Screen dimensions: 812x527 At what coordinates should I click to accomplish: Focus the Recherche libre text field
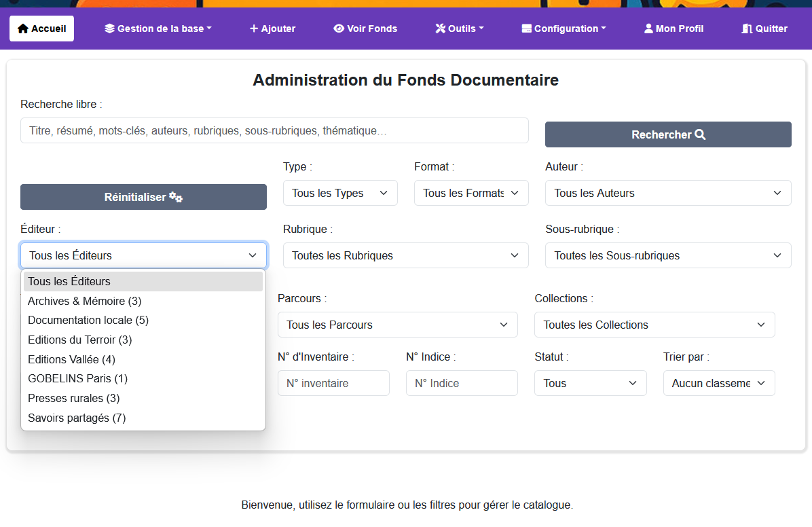click(274, 130)
